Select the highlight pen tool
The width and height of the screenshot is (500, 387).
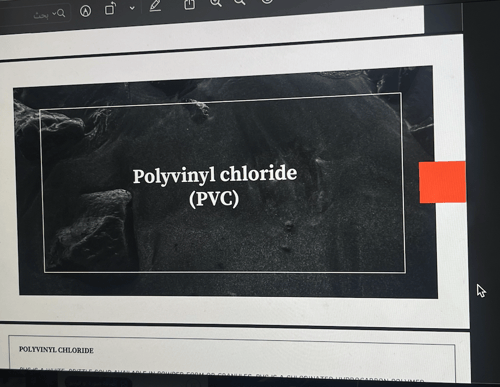[x=155, y=6]
